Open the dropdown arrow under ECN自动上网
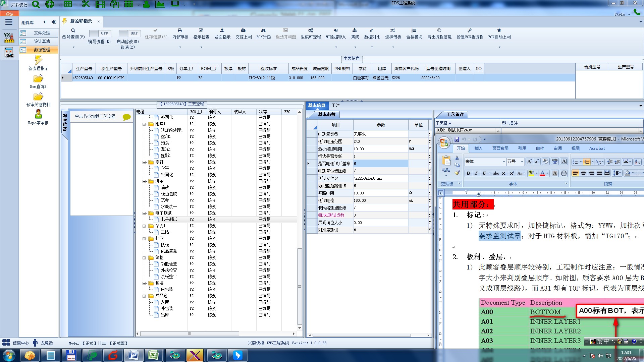644x362 pixels. coord(499,47)
